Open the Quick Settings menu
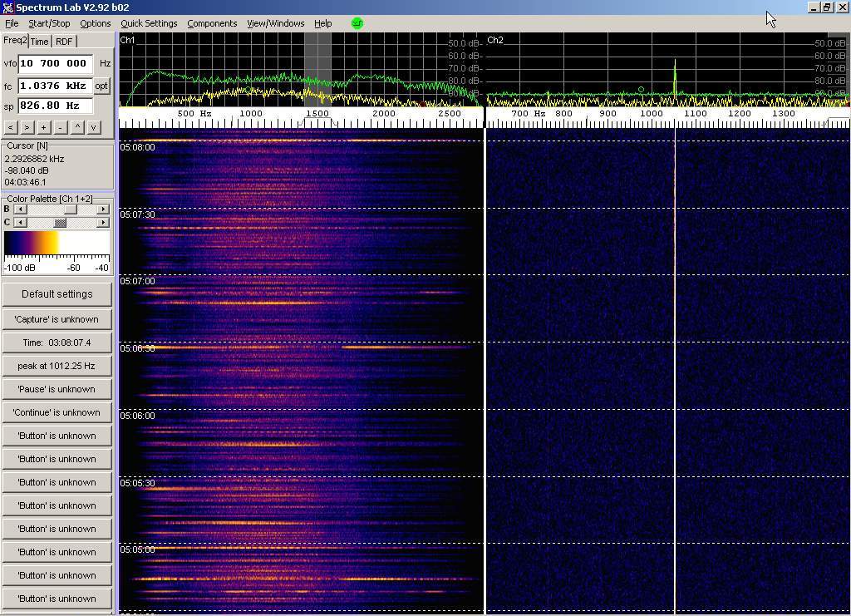Screen dimensions: 851x616 (x=149, y=23)
